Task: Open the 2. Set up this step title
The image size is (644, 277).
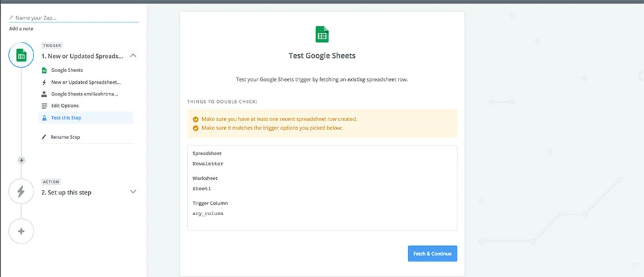Action: coord(66,193)
